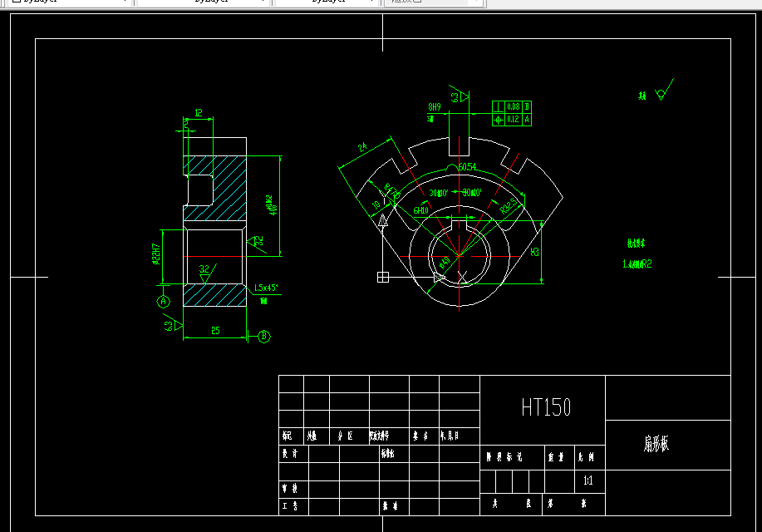762x532 pixels.
Task: Select the φ22H7 bore diameter dimension
Action: (156, 254)
